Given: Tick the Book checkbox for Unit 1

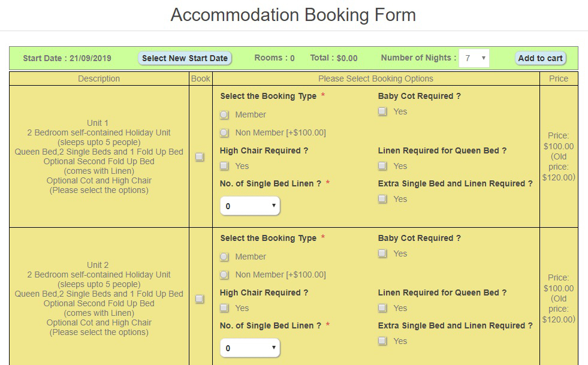Looking at the screenshot, I should [x=200, y=157].
